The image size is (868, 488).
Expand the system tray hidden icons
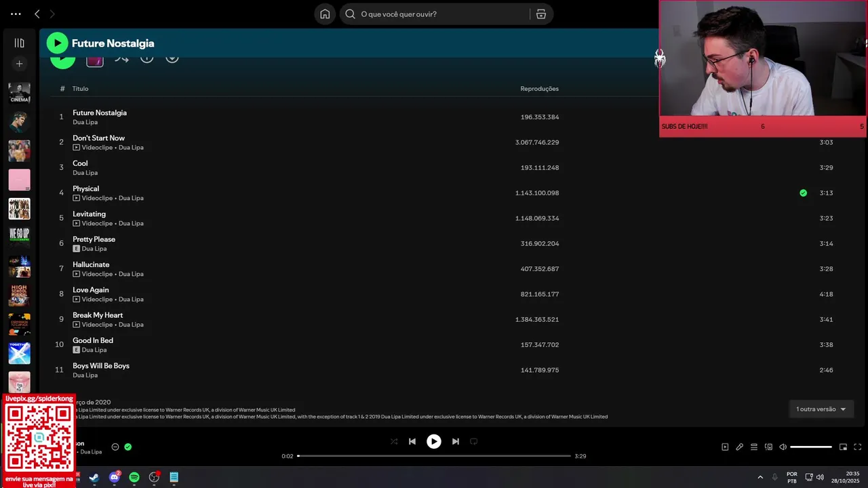pyautogui.click(x=759, y=477)
